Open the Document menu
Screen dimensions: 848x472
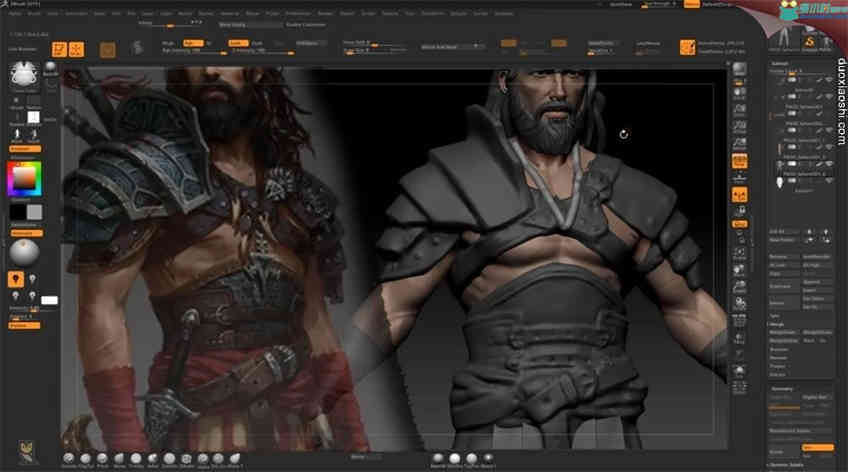tap(76, 14)
